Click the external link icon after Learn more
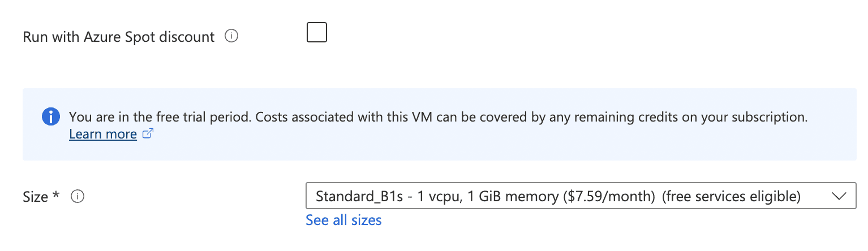This screenshot has height=251, width=868. tap(148, 134)
